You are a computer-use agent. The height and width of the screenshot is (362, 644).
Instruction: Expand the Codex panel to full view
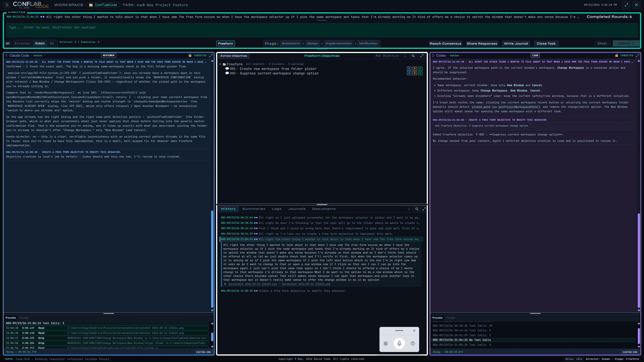[x=637, y=55]
